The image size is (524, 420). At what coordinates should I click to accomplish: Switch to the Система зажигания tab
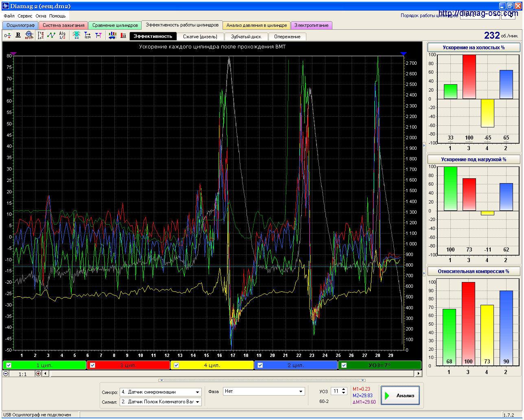tap(63, 25)
